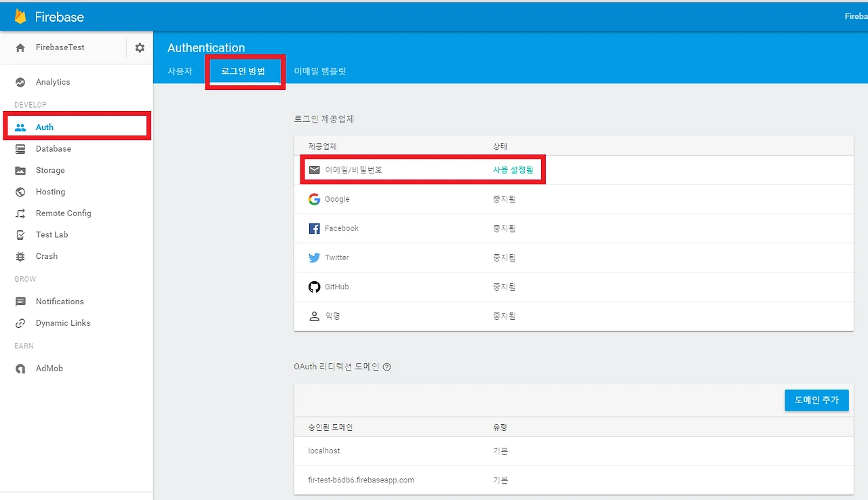Click the 중지됨 status for Google
The image size is (868, 500).
(505, 199)
